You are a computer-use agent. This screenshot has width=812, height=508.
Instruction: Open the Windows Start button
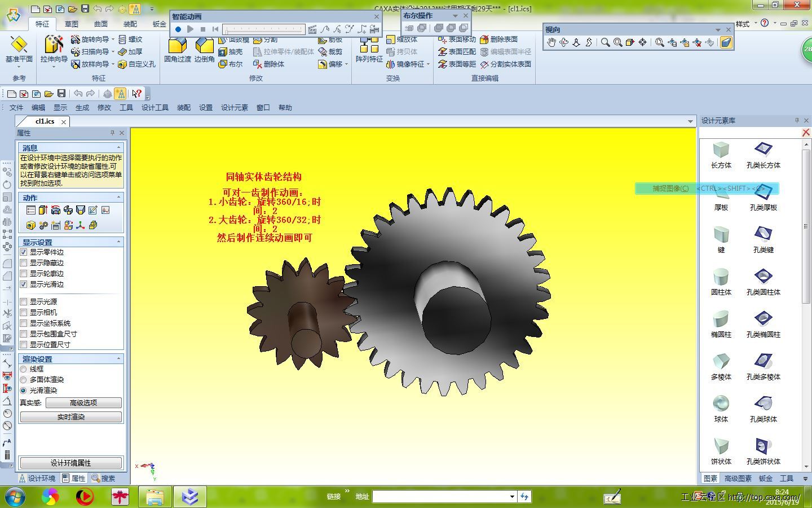pos(15,497)
